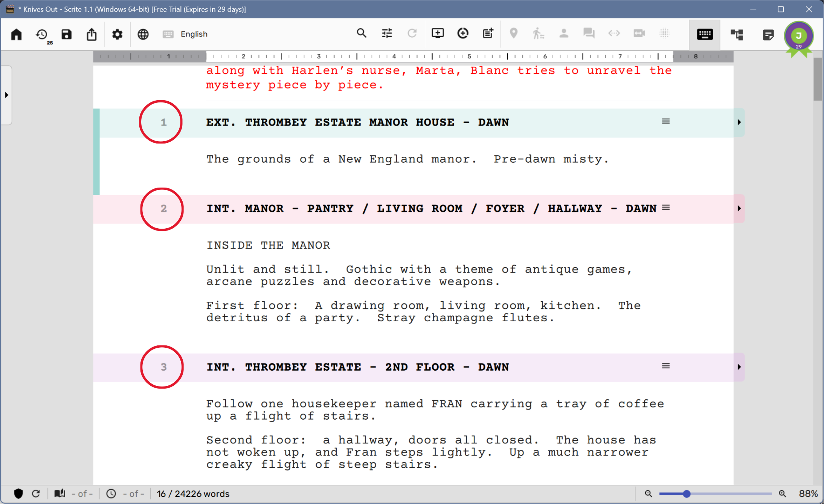Screen dimensions: 824x504
Task: Click the shield icon in status bar
Action: 18,493
